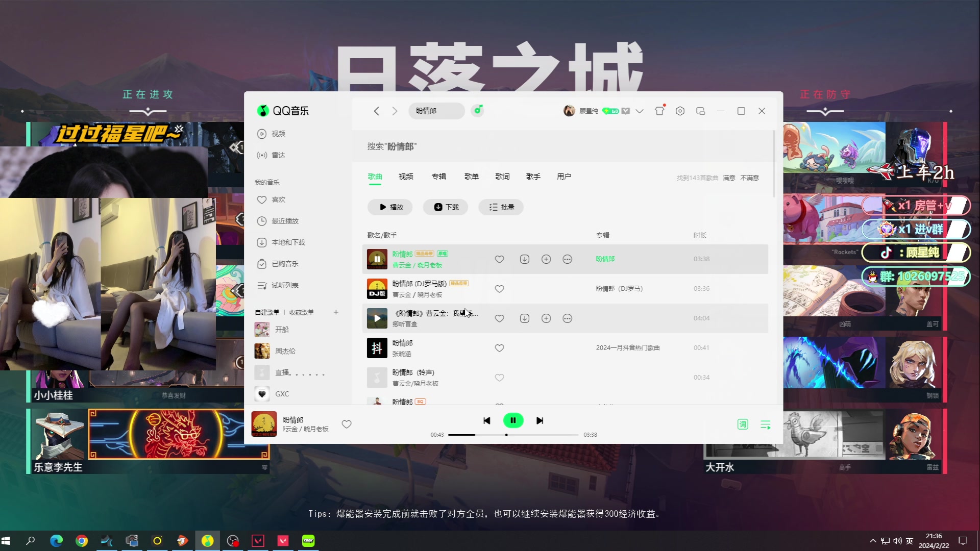Open the 开船 playlist

(x=272, y=330)
